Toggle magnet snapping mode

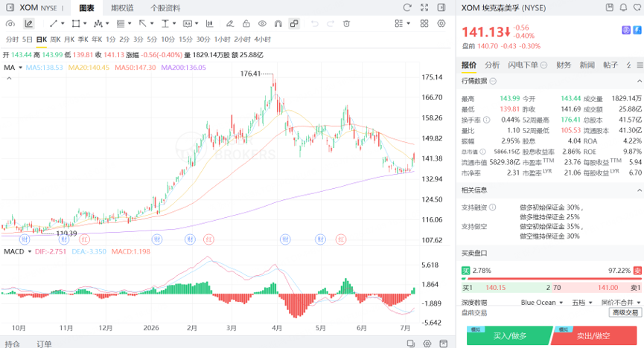[278, 24]
